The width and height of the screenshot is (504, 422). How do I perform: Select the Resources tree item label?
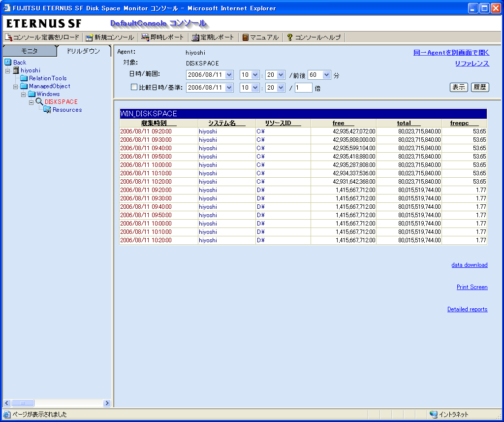coord(67,110)
